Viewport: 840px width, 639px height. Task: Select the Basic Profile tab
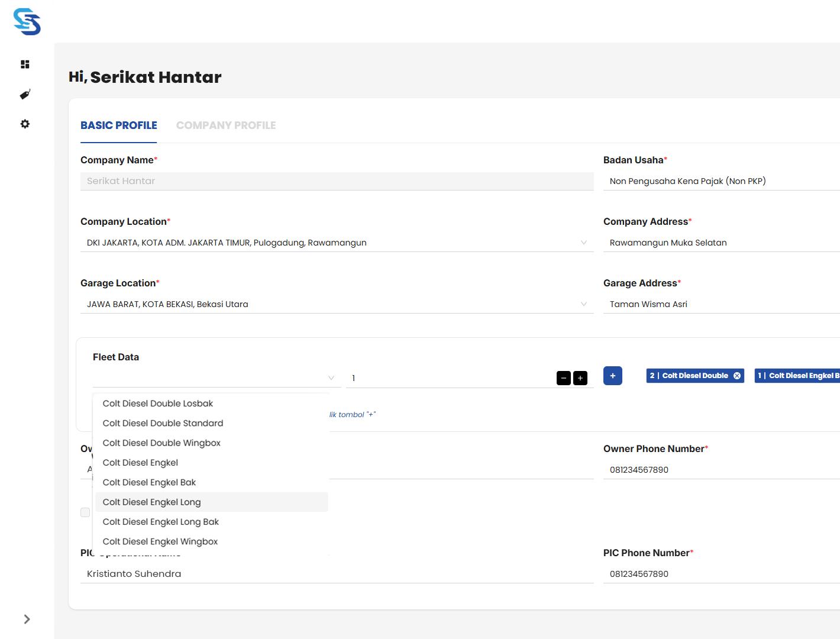point(119,125)
